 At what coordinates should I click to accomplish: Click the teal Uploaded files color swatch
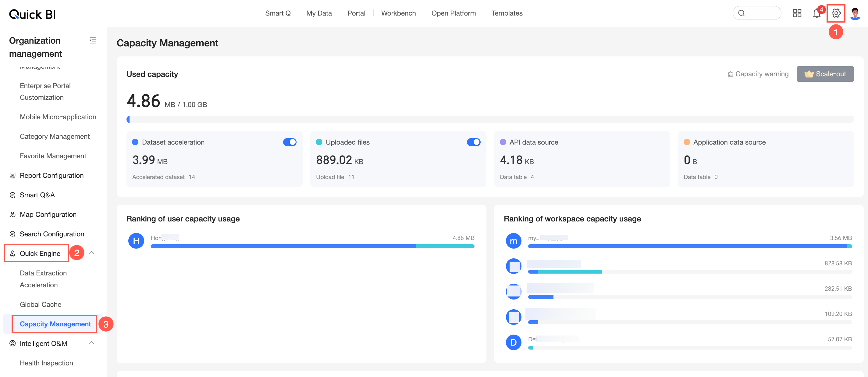[319, 142]
